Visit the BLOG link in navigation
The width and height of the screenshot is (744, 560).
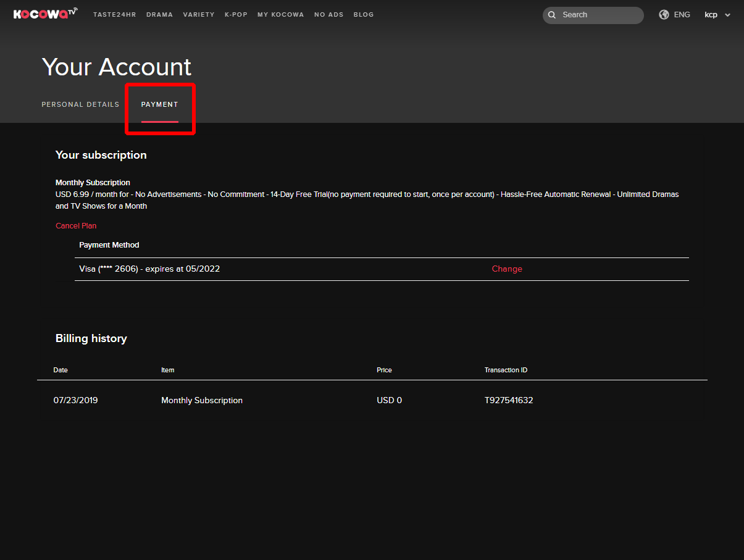pyautogui.click(x=364, y=15)
